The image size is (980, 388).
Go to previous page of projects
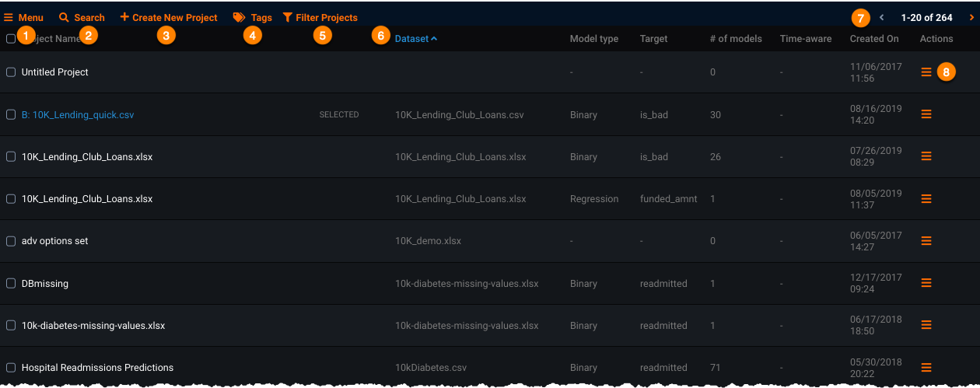point(881,17)
